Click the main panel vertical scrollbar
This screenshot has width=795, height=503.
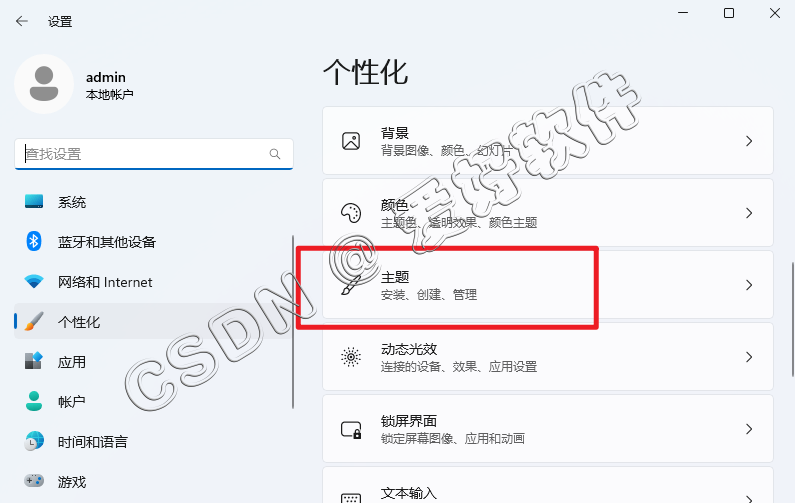[793, 319]
